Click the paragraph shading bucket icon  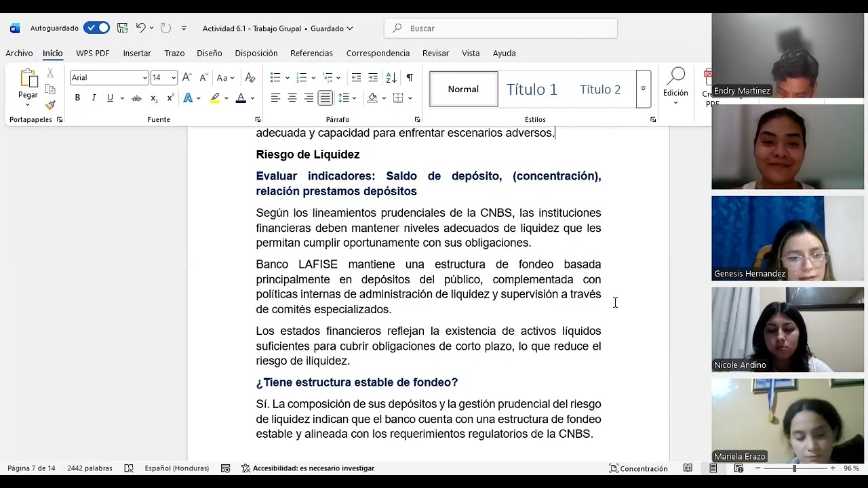point(372,98)
